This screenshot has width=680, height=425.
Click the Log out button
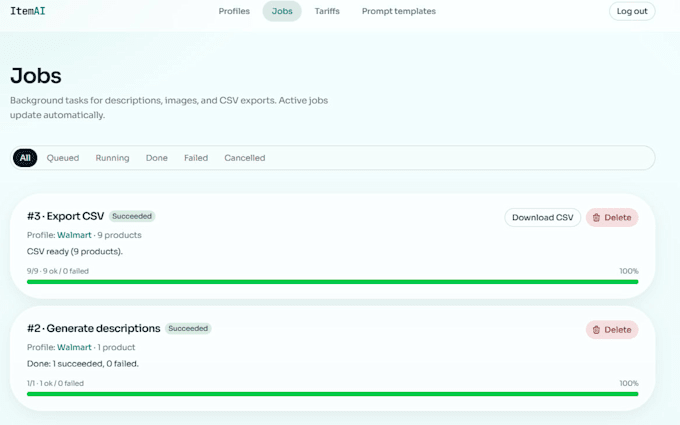point(632,11)
